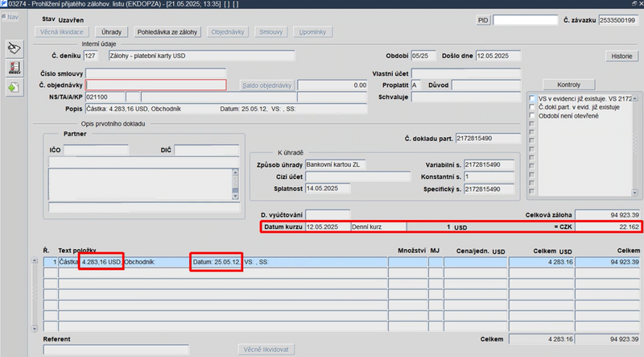Click scroll-down arrow of partner address box
This screenshot has height=357, width=644.
tap(235, 196)
